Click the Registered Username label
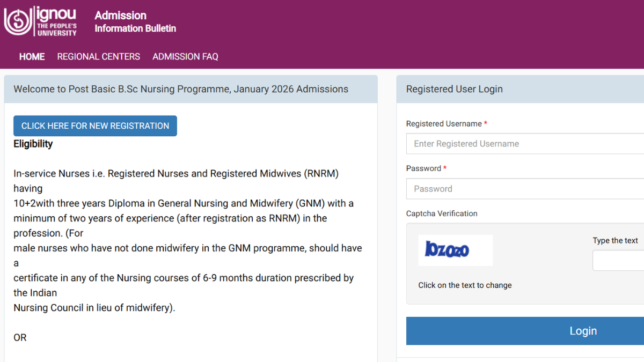The image size is (644, 362). pyautogui.click(x=444, y=123)
